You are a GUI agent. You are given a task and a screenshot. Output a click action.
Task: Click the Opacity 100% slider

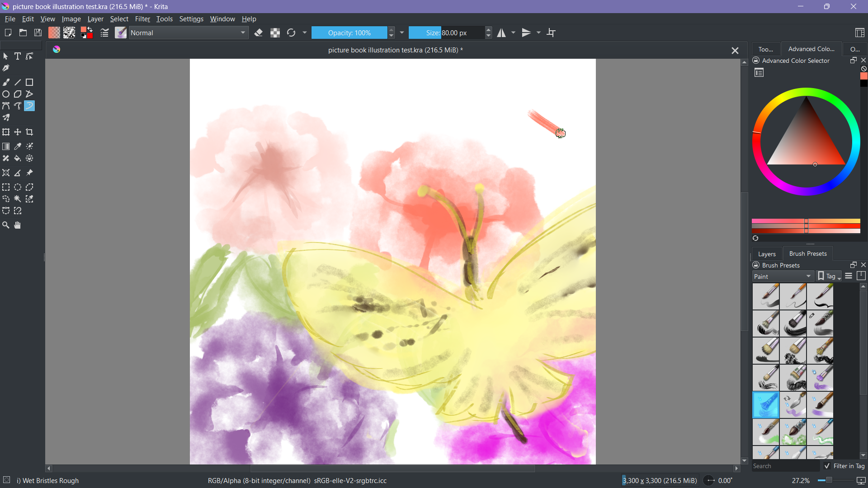tap(349, 33)
